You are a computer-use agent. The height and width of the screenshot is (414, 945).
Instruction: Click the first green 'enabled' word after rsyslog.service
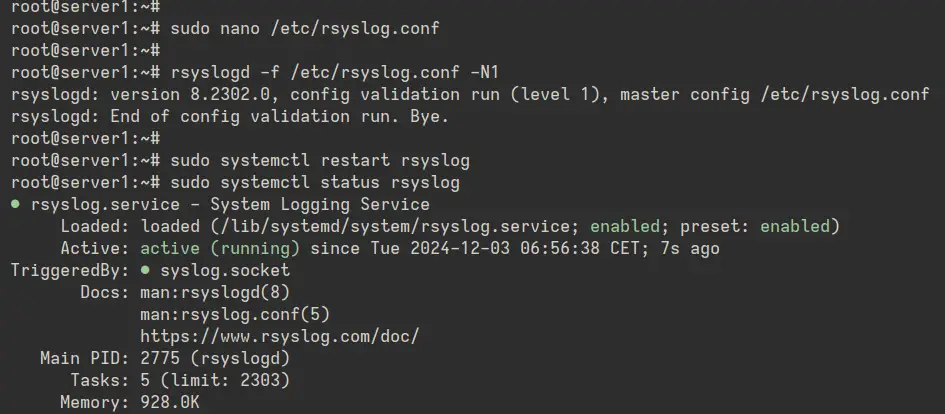[x=624, y=227]
